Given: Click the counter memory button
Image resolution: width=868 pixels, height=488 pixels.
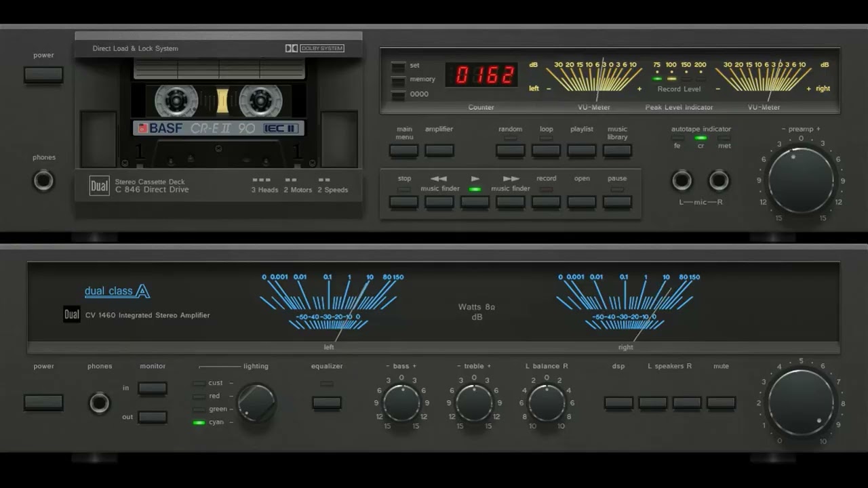Looking at the screenshot, I should tap(398, 81).
